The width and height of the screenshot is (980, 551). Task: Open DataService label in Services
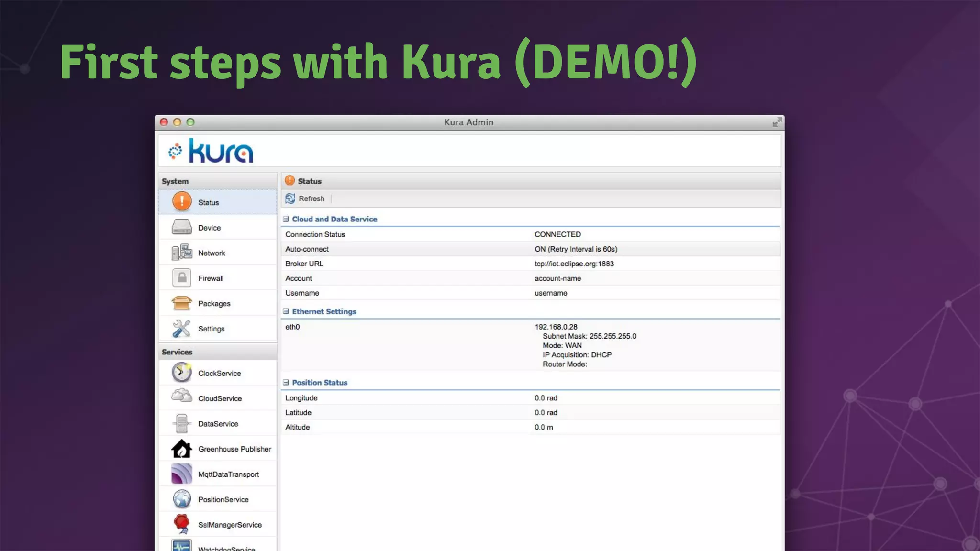[218, 424]
